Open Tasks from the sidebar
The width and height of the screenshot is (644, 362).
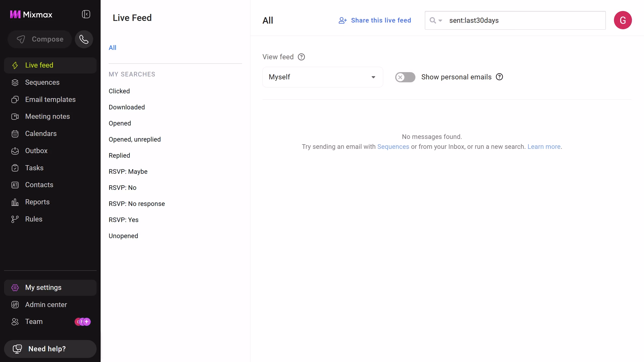pyautogui.click(x=50, y=168)
